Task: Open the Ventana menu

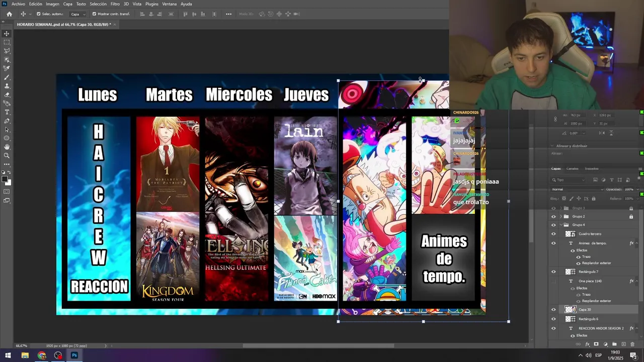Action: pos(169,4)
